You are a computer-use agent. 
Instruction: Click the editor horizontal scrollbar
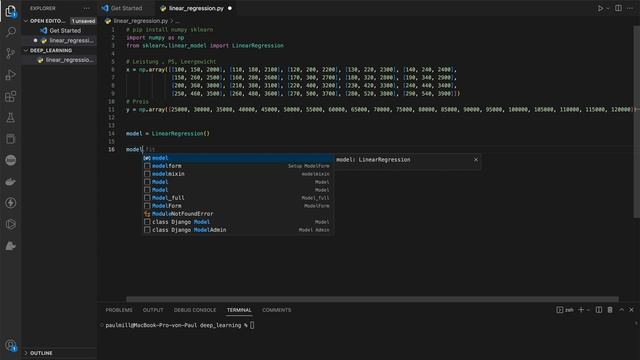pos(372,299)
